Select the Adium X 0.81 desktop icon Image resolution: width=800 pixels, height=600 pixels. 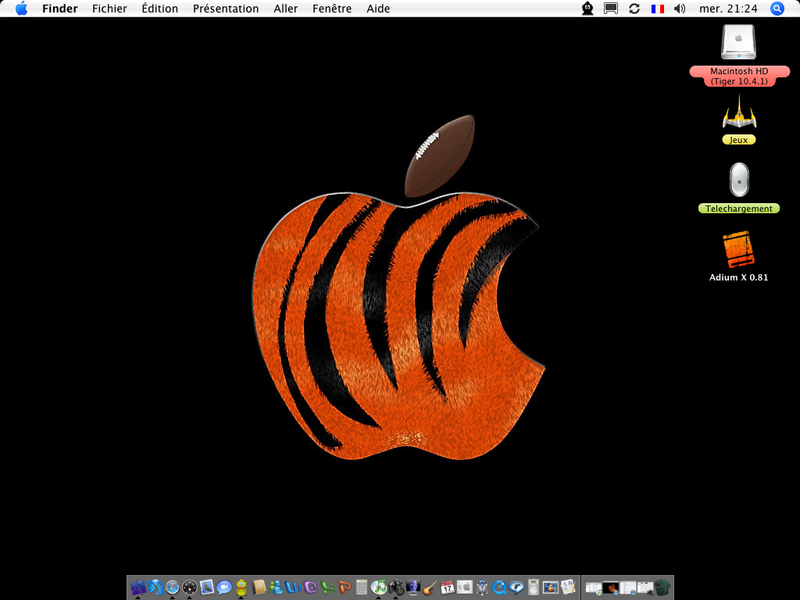pos(738,249)
